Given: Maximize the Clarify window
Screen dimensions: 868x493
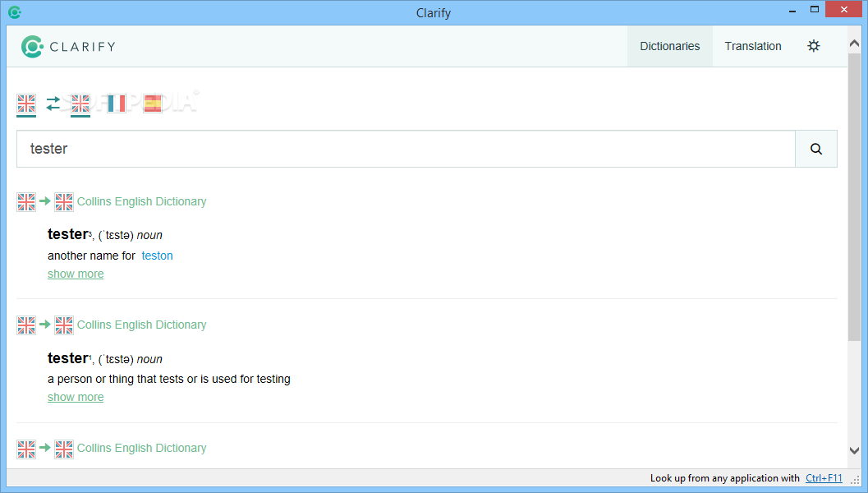Looking at the screenshot, I should click(x=815, y=10).
